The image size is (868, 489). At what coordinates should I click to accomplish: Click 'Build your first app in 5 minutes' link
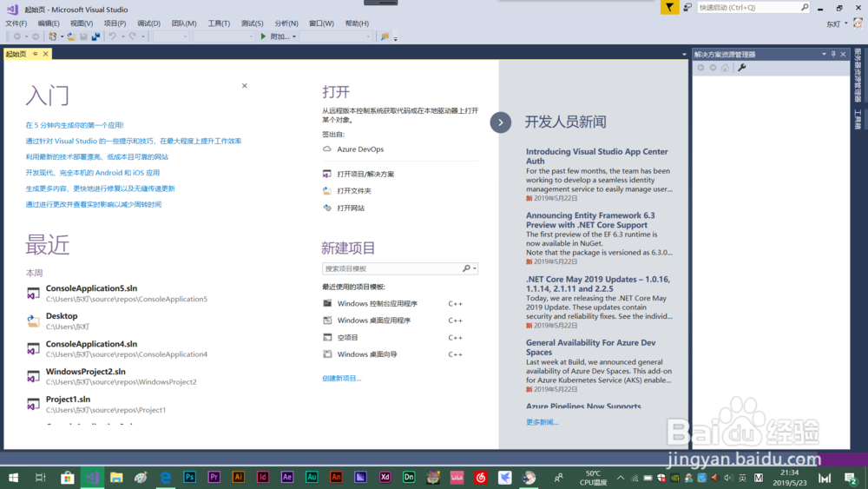(x=75, y=125)
